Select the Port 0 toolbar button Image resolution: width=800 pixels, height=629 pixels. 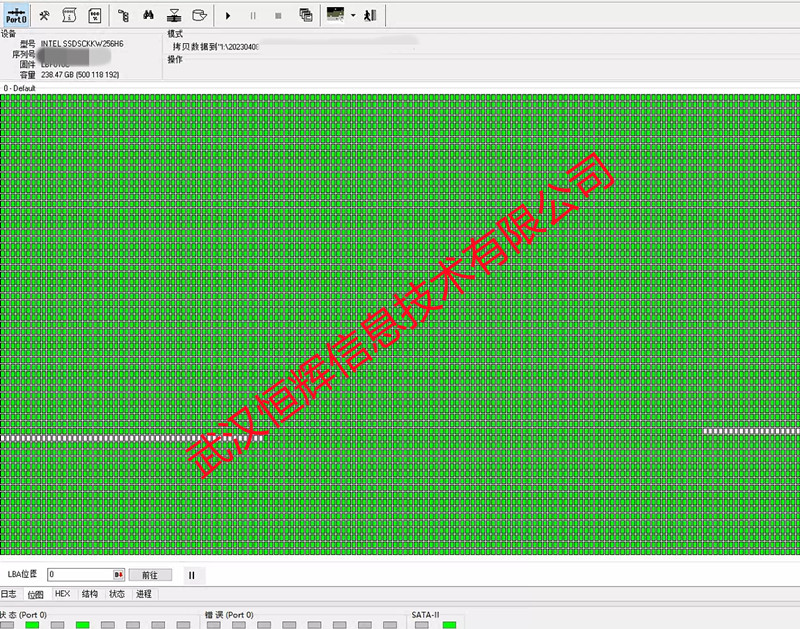point(16,15)
